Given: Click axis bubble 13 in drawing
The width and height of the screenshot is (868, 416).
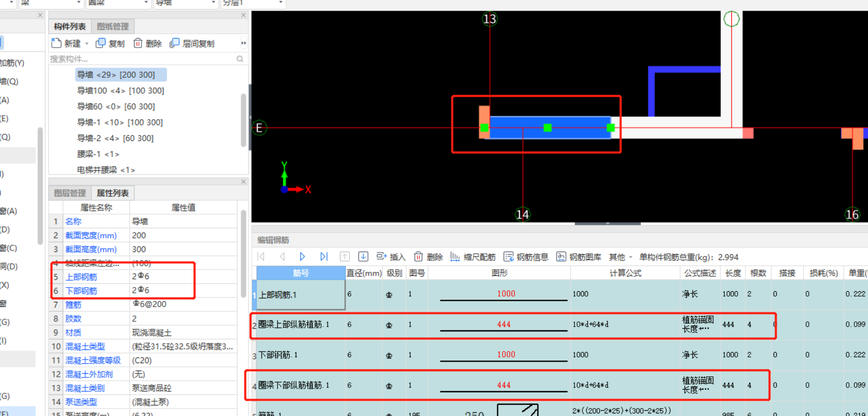Looking at the screenshot, I should (490, 19).
